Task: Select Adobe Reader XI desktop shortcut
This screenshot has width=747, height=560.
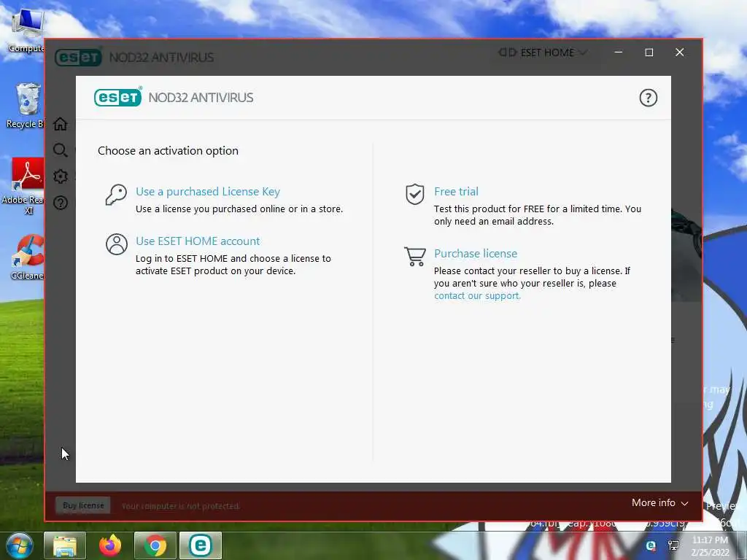Action: click(x=23, y=187)
